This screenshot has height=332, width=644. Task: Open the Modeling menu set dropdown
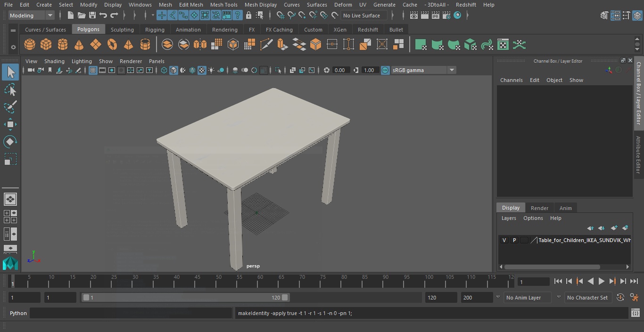[x=32, y=16]
